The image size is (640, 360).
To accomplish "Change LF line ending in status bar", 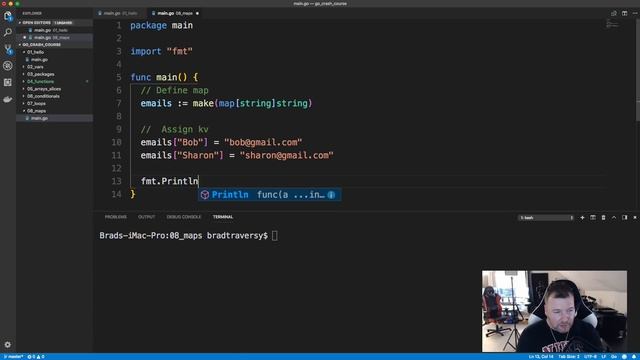I will click(604, 357).
